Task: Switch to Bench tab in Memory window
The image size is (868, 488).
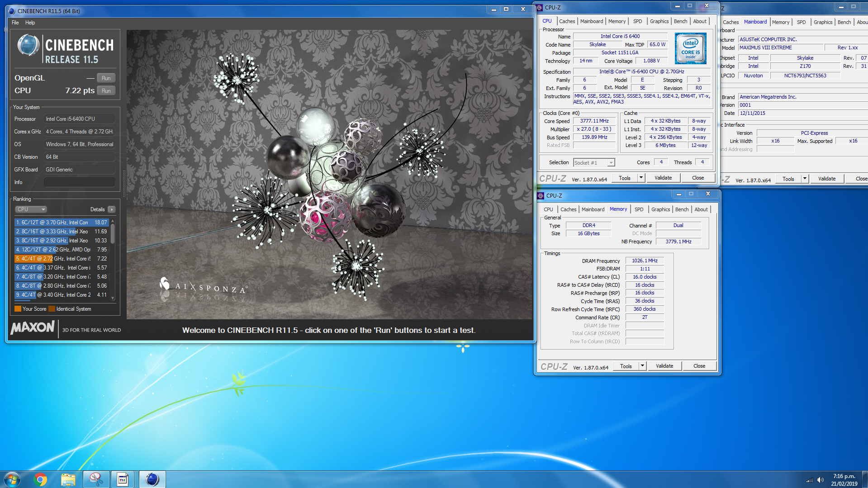Action: click(x=682, y=209)
